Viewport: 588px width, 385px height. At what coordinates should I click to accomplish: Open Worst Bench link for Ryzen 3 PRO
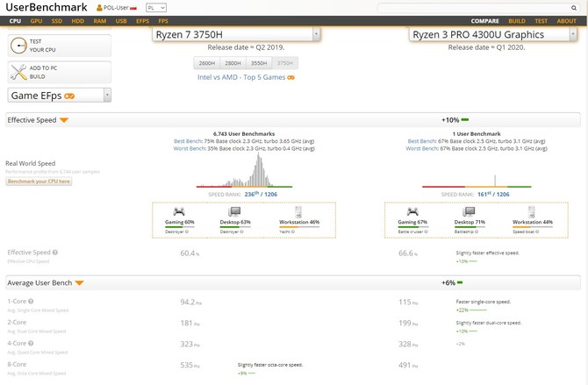pyautogui.click(x=422, y=148)
